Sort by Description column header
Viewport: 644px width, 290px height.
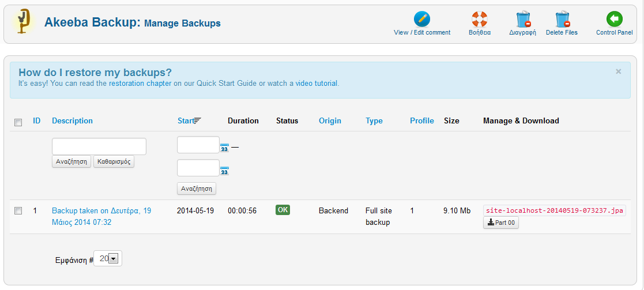point(72,120)
